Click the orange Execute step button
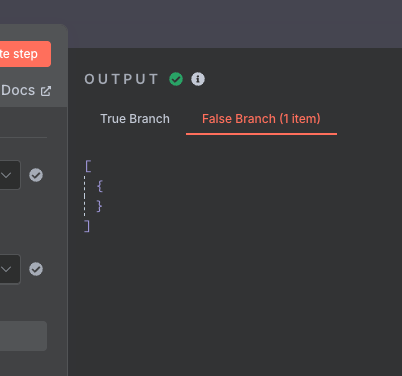The image size is (402, 376). [25, 54]
